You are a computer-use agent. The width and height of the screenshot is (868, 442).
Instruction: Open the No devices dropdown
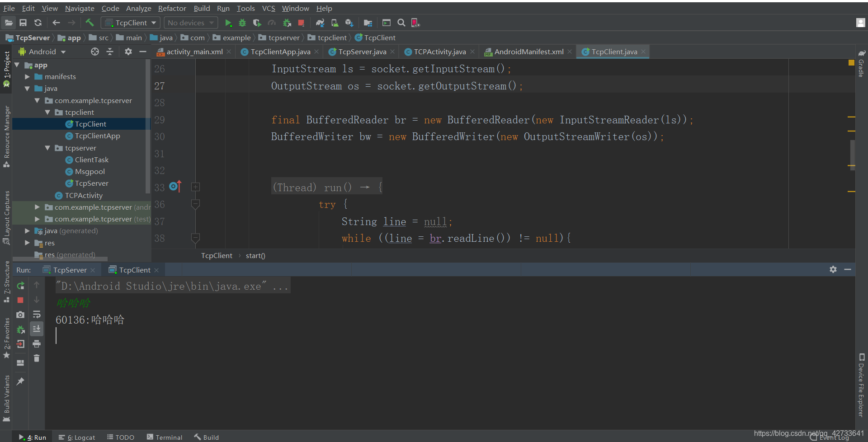[190, 23]
